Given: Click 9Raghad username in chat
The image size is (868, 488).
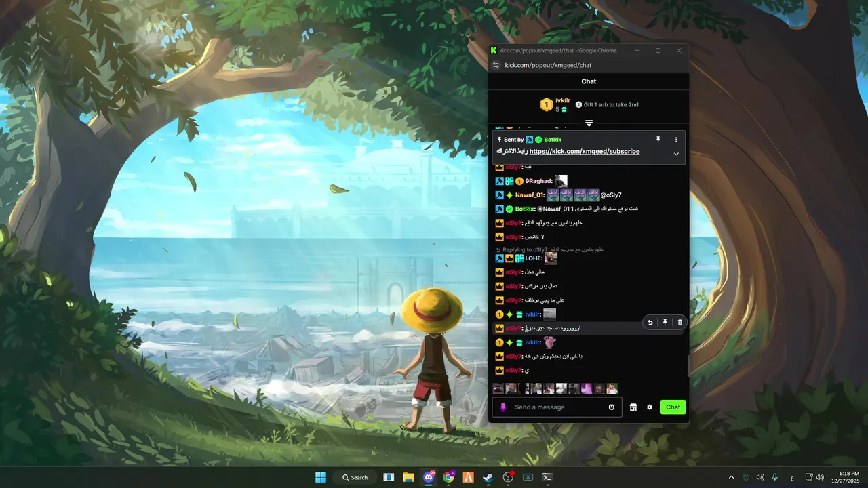Looking at the screenshot, I should tap(538, 181).
